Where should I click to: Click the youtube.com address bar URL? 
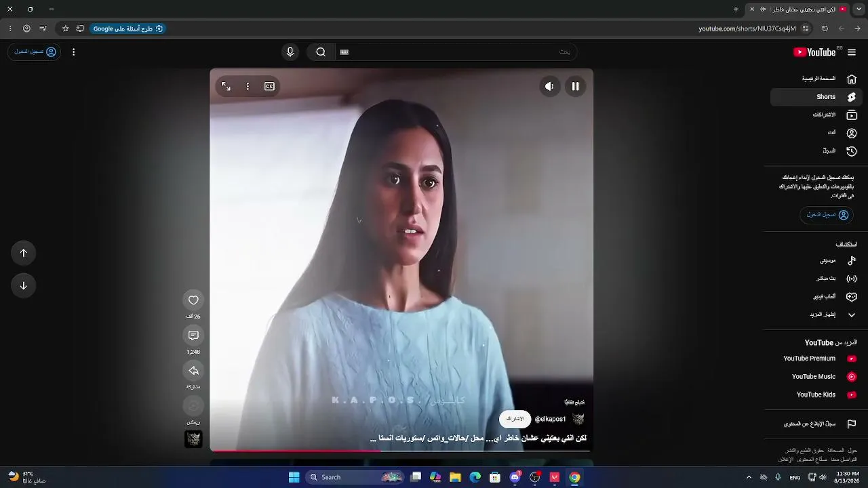(747, 28)
